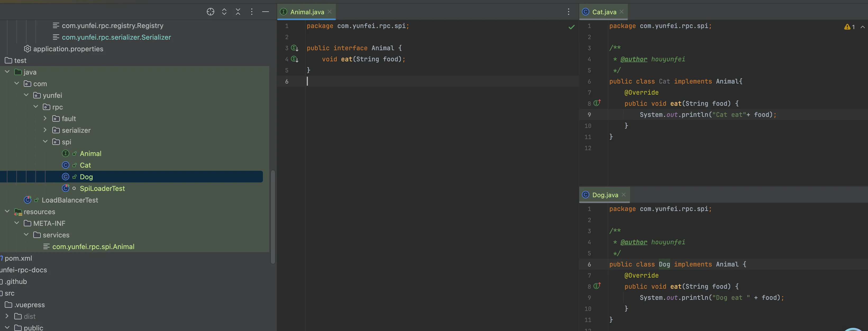Collapse the rpc package
This screenshot has height=331, width=868.
click(36, 107)
